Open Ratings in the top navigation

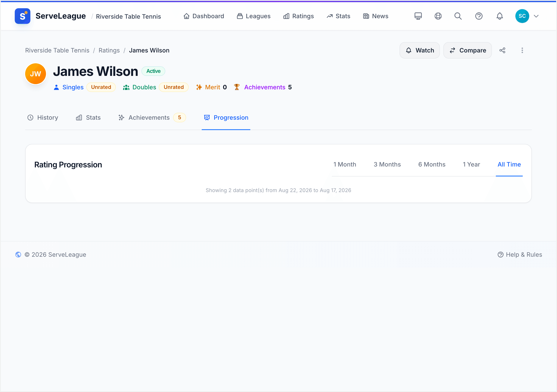pyautogui.click(x=298, y=16)
